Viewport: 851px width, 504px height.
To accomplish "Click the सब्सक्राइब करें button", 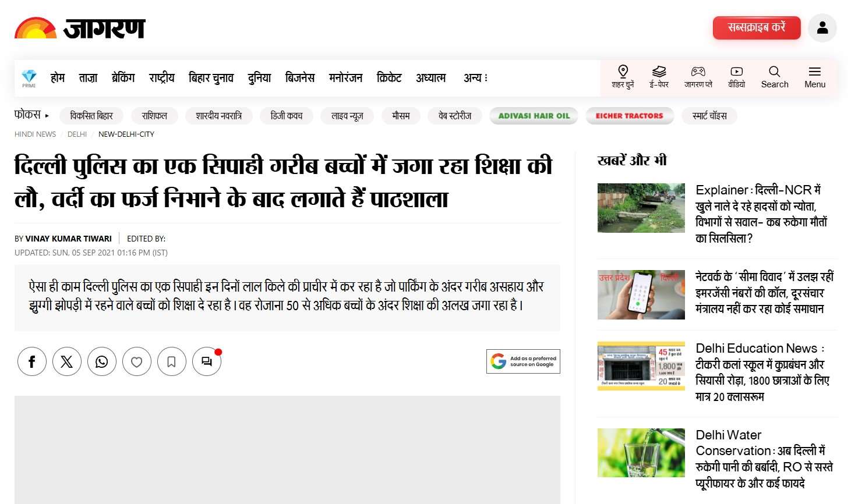I will pos(756,27).
